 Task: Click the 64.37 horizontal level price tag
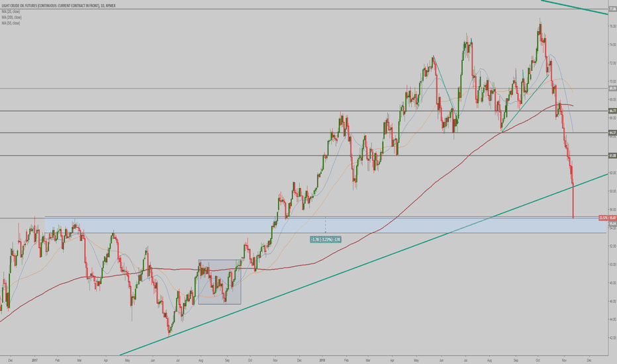[612, 132]
